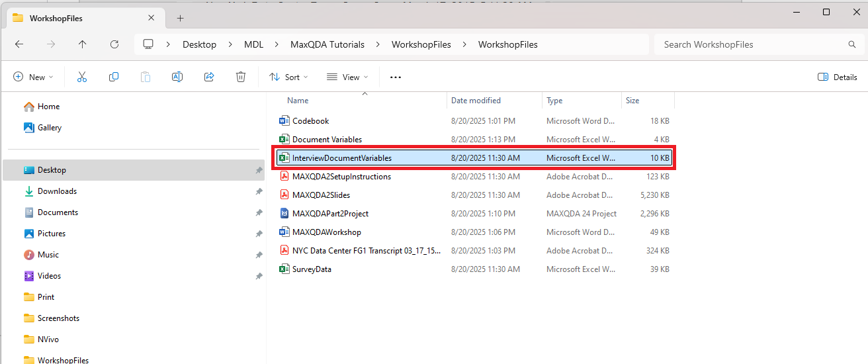The width and height of the screenshot is (868, 364).
Task: Select the InterviewDocumentVariables file name
Action: pyautogui.click(x=342, y=158)
